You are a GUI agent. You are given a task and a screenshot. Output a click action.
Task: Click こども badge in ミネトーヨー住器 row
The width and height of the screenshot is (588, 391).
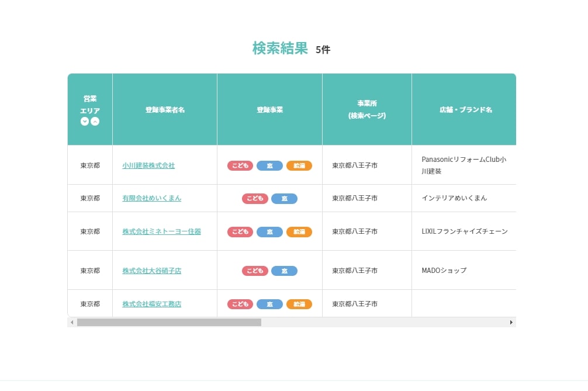coord(240,231)
